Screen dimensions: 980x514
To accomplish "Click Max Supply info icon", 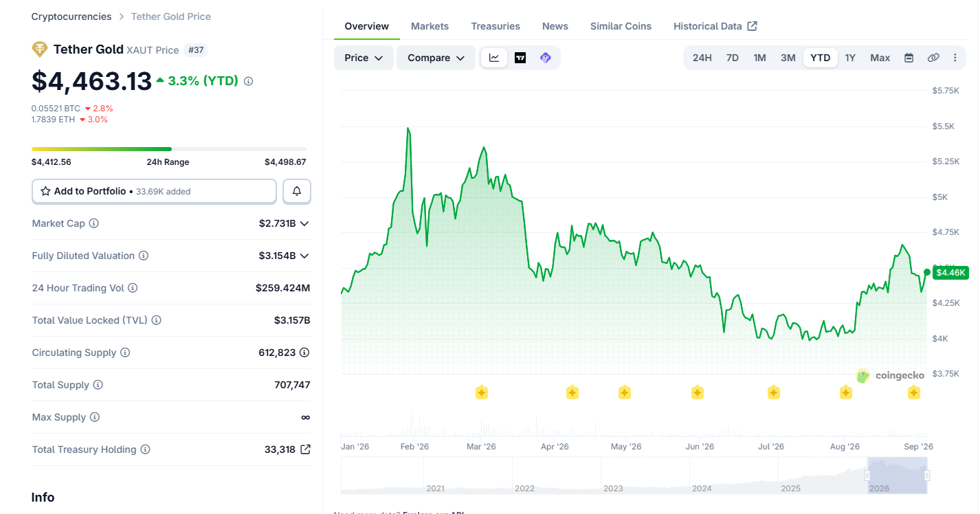I will click(x=95, y=417).
